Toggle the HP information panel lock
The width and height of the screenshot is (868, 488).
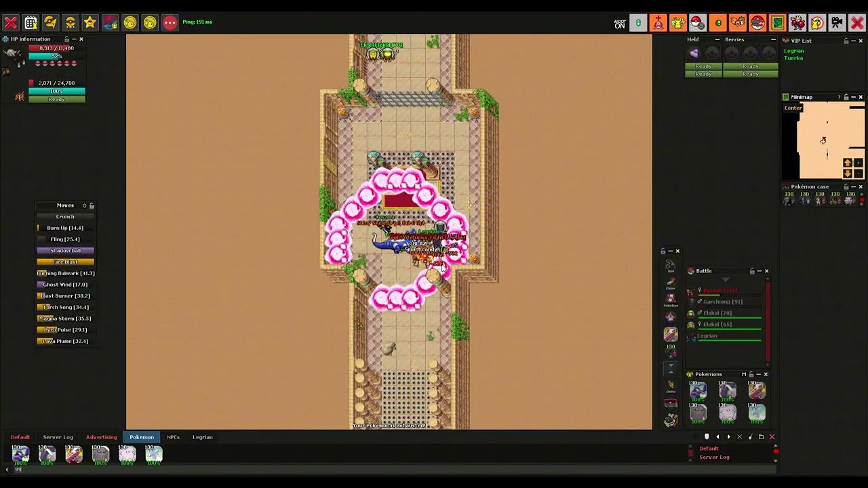click(x=67, y=39)
